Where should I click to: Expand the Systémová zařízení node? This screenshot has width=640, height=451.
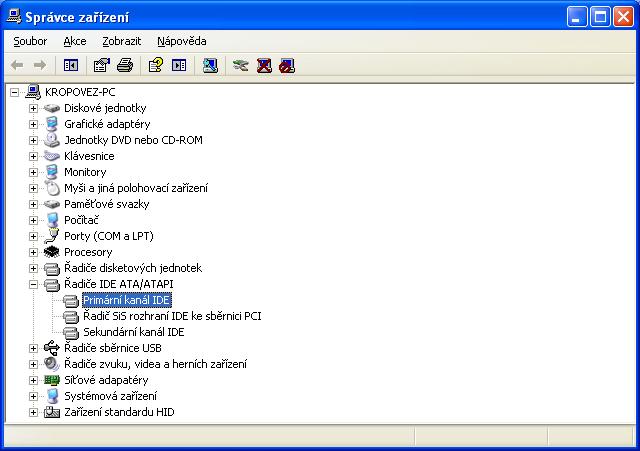(33, 396)
